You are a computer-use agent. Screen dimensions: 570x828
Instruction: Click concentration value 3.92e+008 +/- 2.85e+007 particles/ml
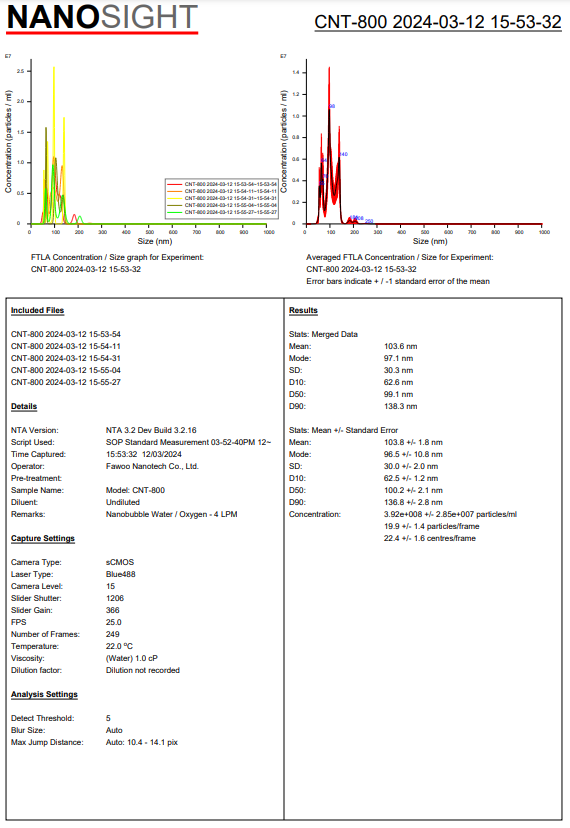click(x=450, y=514)
